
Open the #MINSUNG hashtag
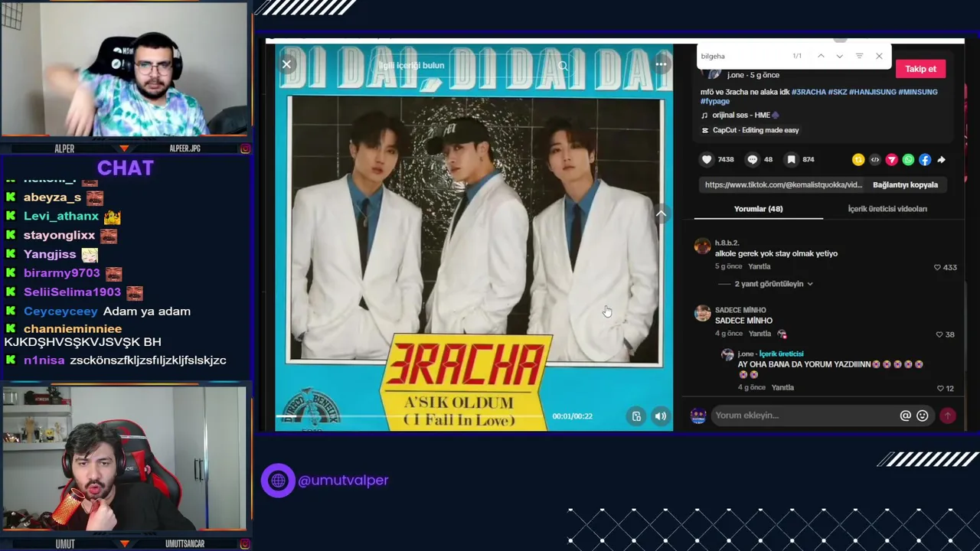(x=917, y=92)
